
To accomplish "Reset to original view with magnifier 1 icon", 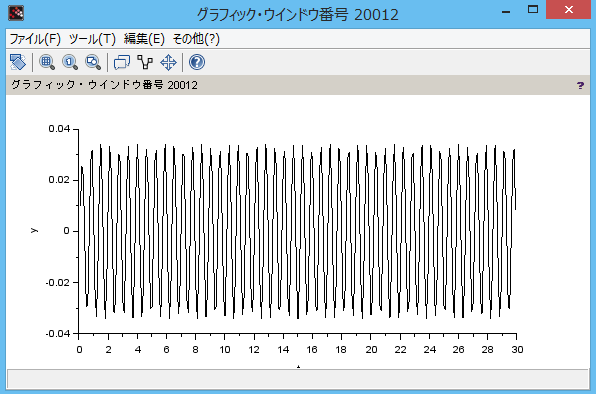I will (70, 62).
